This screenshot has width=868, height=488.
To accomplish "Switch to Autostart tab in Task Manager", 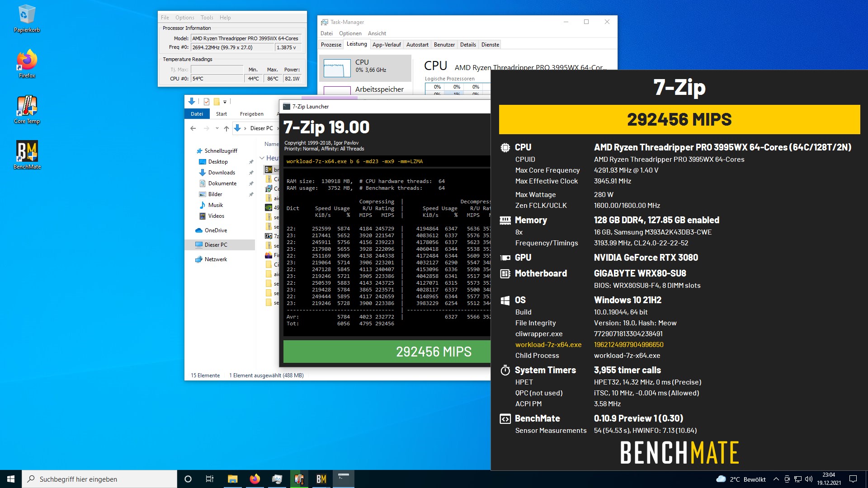I will [417, 45].
